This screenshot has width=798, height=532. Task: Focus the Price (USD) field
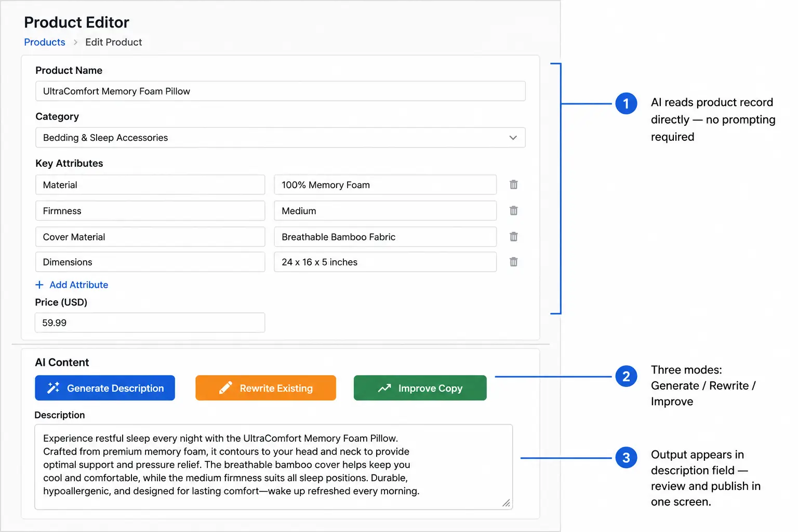pos(150,323)
